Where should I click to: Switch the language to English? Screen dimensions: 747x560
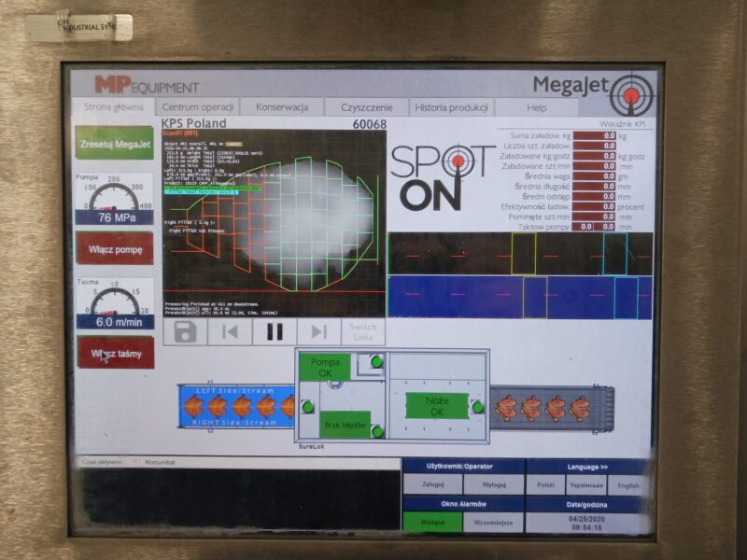[x=628, y=485]
